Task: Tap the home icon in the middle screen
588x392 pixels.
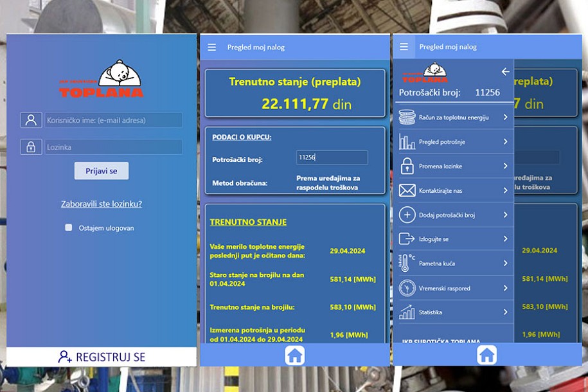Action: pos(295,355)
